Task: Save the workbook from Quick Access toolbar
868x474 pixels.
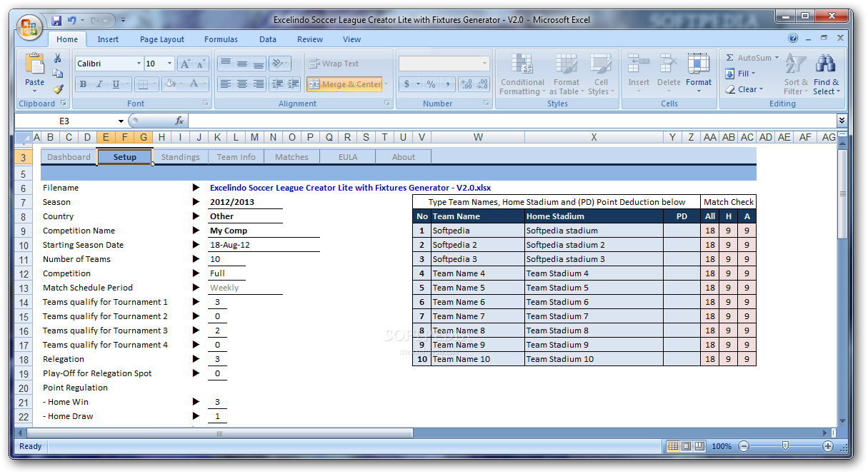Action: click(56, 20)
